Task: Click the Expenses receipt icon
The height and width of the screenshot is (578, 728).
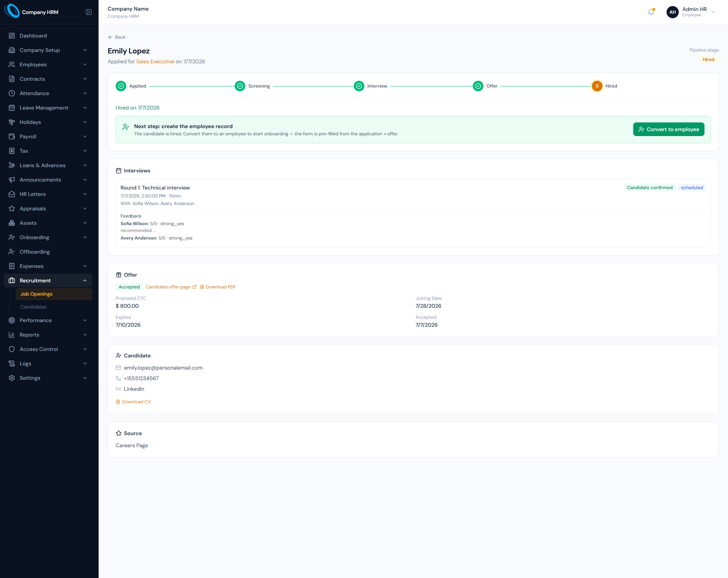Action: point(12,266)
